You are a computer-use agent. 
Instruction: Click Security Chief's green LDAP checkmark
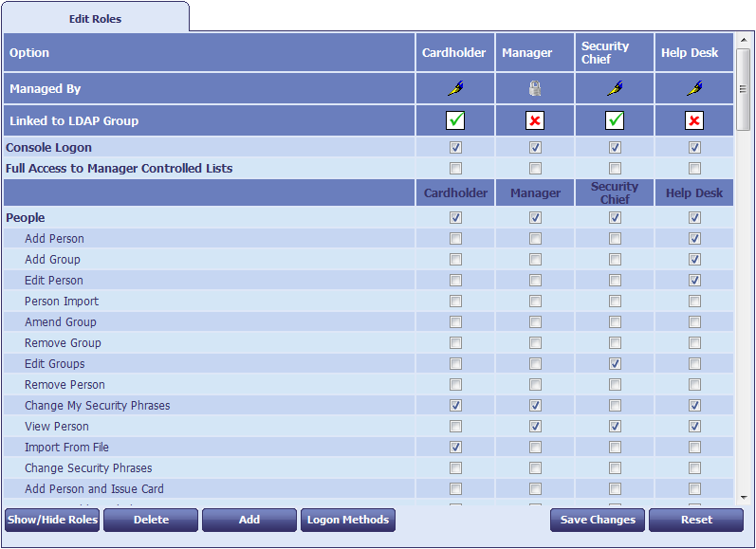click(x=615, y=120)
